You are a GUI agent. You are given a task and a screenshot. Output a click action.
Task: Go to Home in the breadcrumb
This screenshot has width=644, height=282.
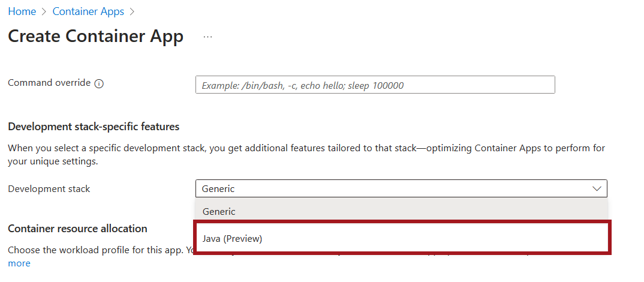[x=22, y=11]
